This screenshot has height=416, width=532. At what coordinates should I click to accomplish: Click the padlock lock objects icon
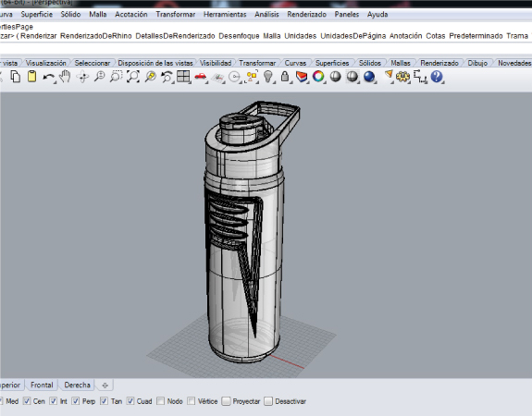[285, 77]
